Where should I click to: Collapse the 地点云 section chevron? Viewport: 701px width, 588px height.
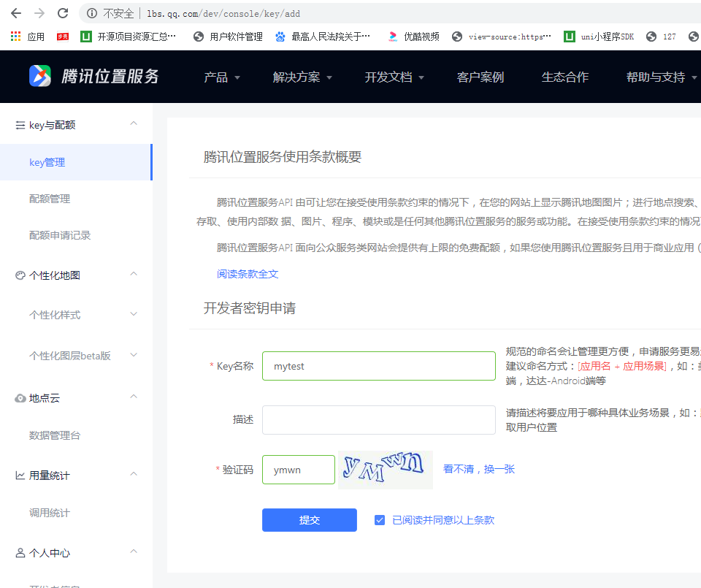tap(133, 397)
